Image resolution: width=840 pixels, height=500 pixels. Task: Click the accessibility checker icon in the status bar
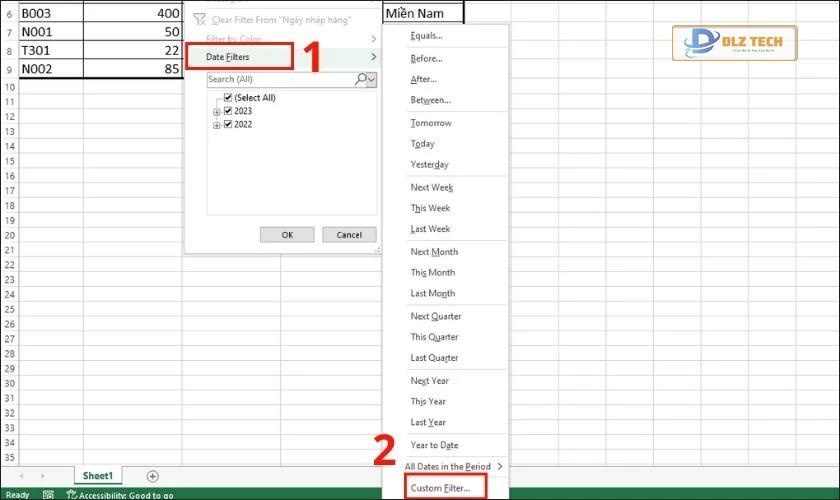(71, 494)
